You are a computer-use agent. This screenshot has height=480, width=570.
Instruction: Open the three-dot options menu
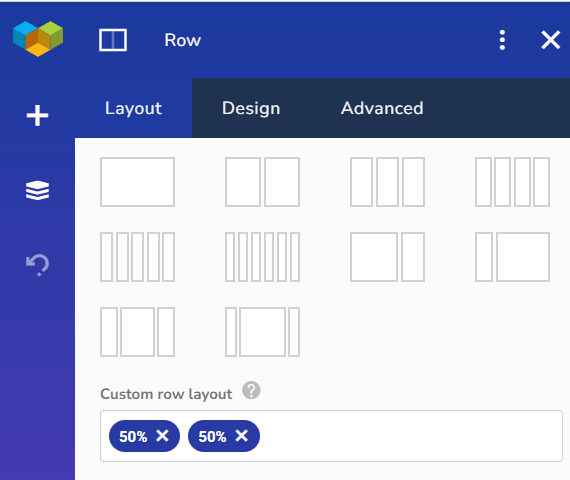502,40
